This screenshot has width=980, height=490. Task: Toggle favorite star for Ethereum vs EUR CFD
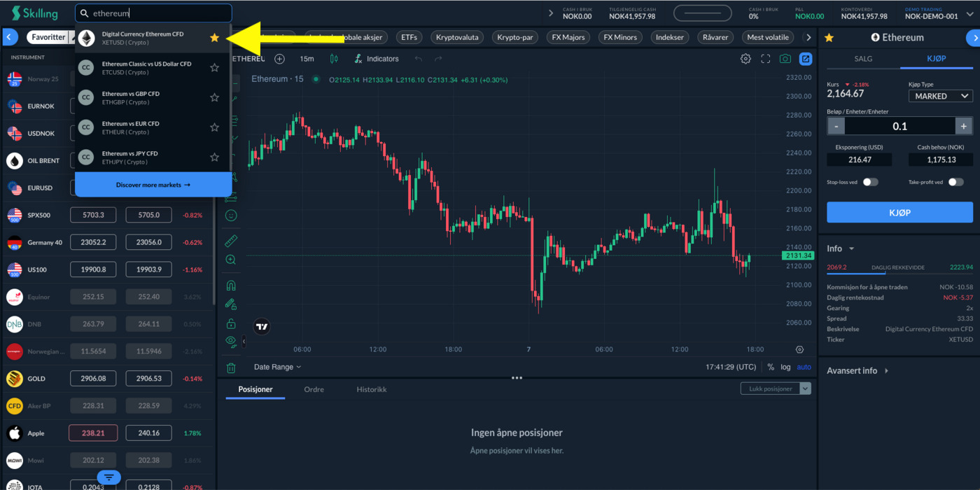(214, 127)
